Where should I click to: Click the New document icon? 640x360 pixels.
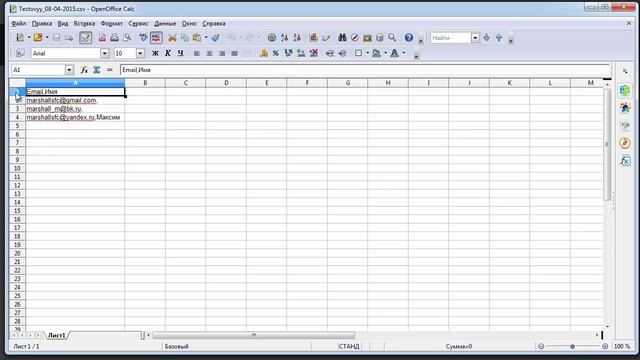(x=20, y=38)
